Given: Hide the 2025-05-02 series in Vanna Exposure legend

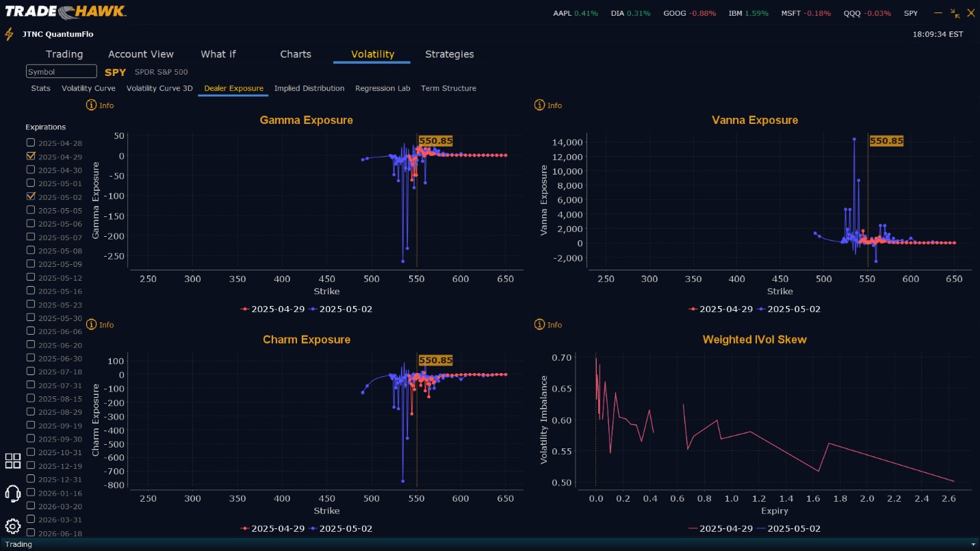Looking at the screenshot, I should [789, 309].
